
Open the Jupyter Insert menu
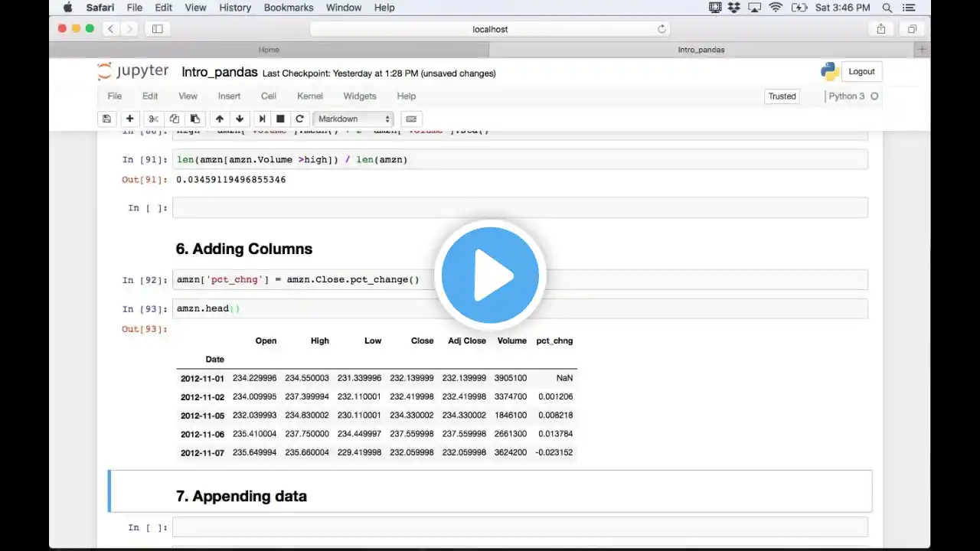[x=229, y=96]
